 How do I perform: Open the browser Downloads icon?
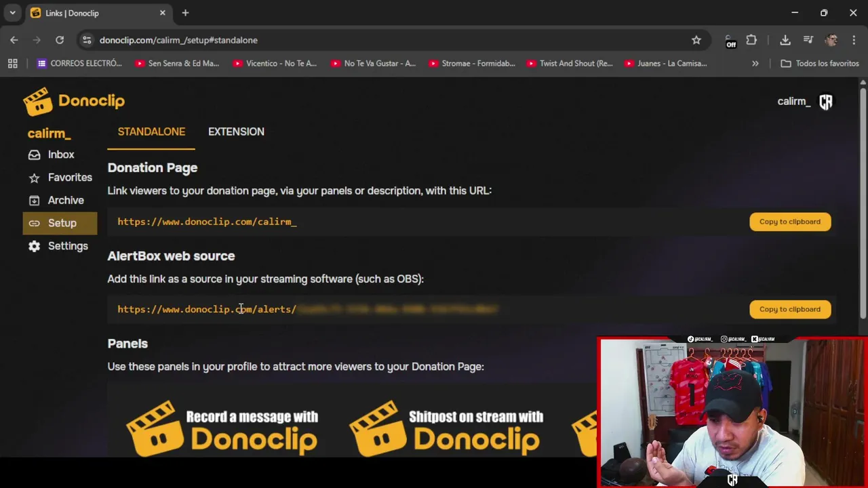pos(785,40)
